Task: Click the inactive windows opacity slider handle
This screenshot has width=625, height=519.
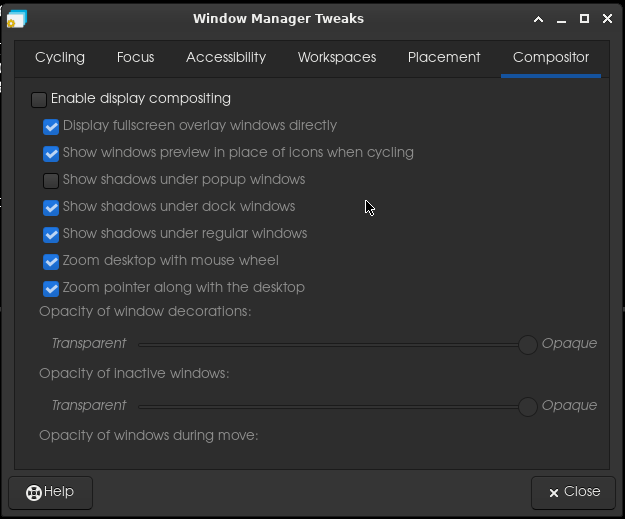Action: tap(528, 407)
